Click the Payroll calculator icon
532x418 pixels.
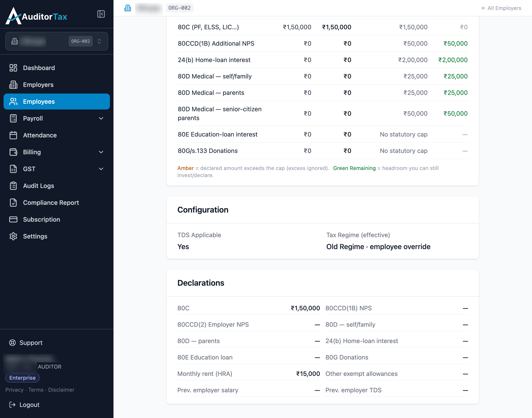[13, 118]
